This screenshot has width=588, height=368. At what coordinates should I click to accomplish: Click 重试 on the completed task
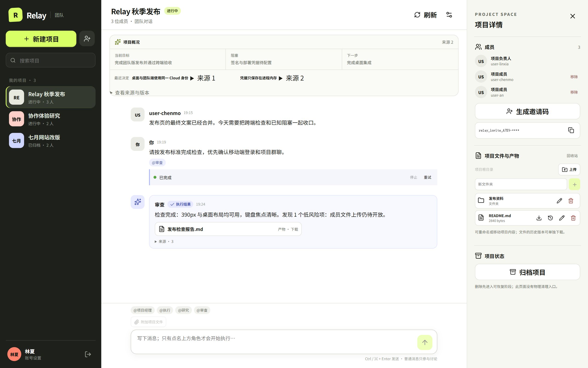click(427, 177)
